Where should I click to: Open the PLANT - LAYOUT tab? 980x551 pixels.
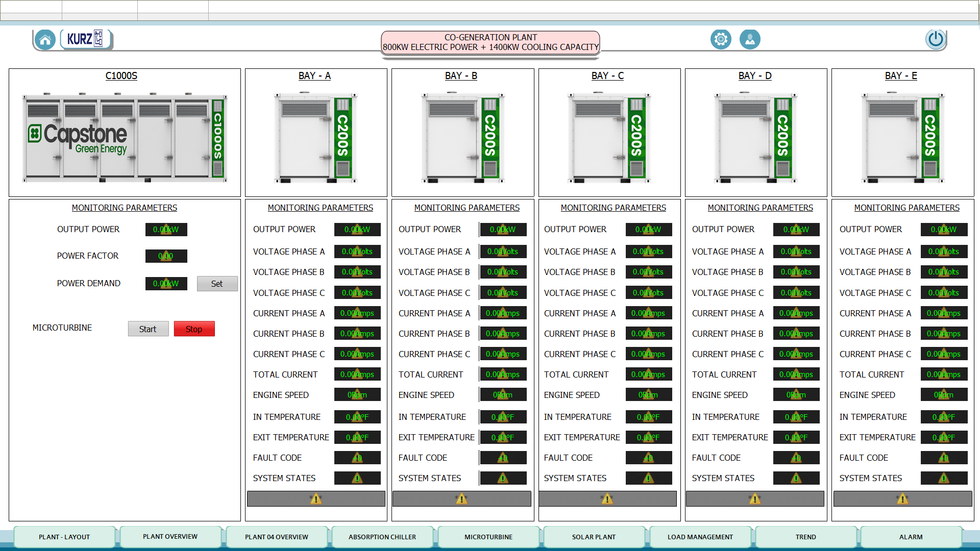point(64,537)
